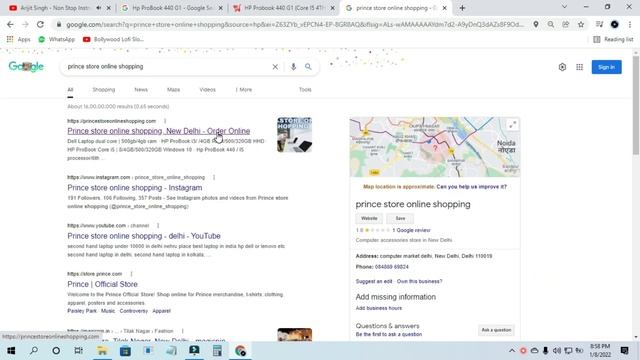Screen dimensions: 640x360
Task: Open Reading list panel
Action: [613, 39]
